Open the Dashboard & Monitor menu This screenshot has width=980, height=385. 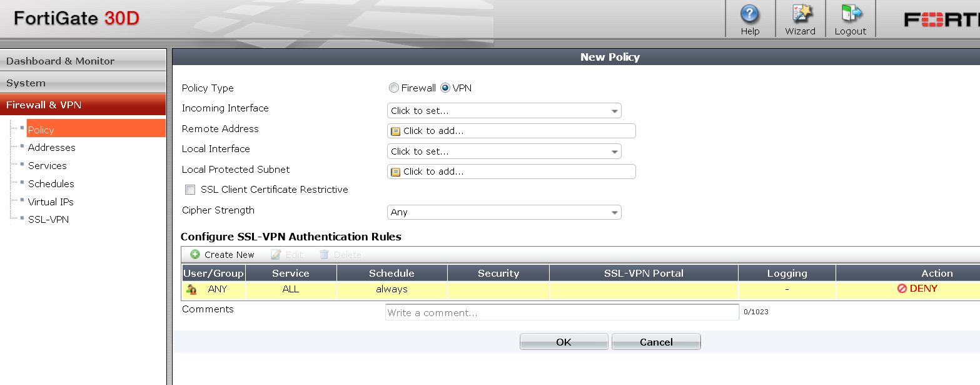pyautogui.click(x=83, y=61)
